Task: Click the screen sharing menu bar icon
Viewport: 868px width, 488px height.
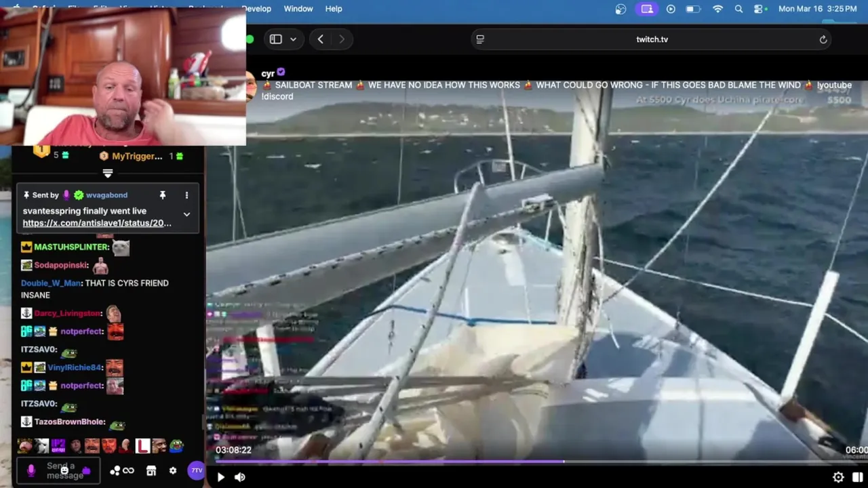Action: click(x=647, y=9)
